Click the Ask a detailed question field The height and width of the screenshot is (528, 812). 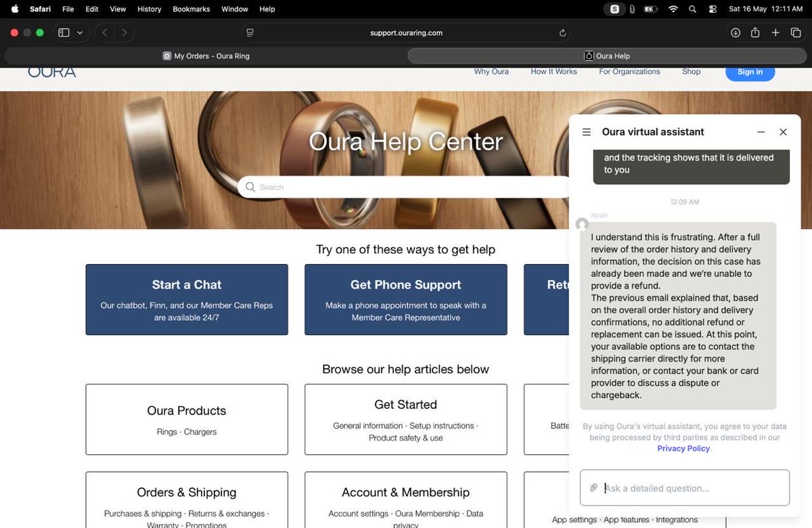[685, 488]
